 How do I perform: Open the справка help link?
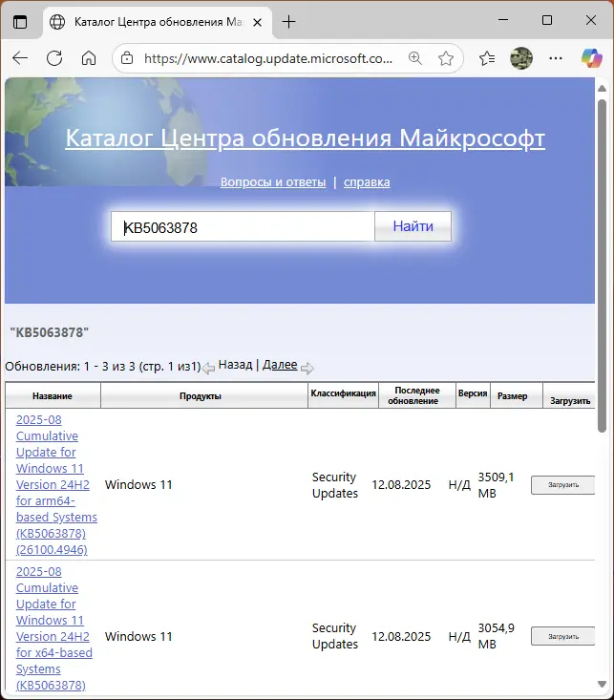coord(367,182)
